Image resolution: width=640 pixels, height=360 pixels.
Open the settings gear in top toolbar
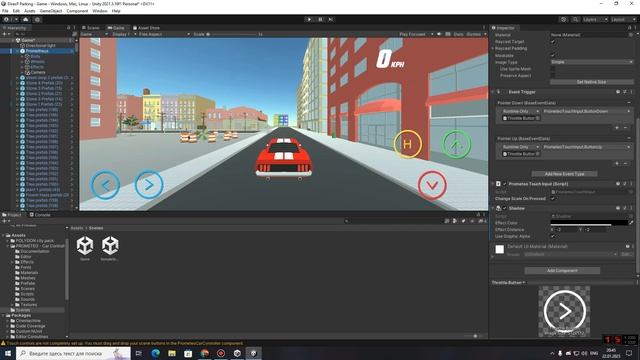(37, 19)
